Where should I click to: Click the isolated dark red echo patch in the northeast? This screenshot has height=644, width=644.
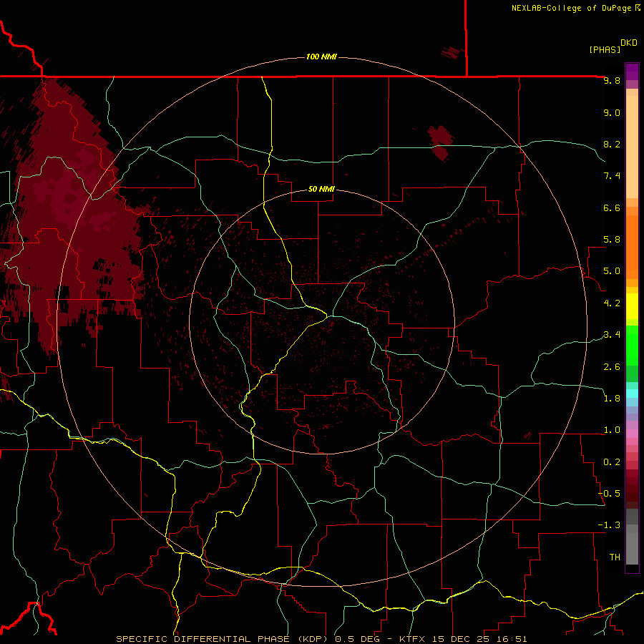tap(441, 142)
